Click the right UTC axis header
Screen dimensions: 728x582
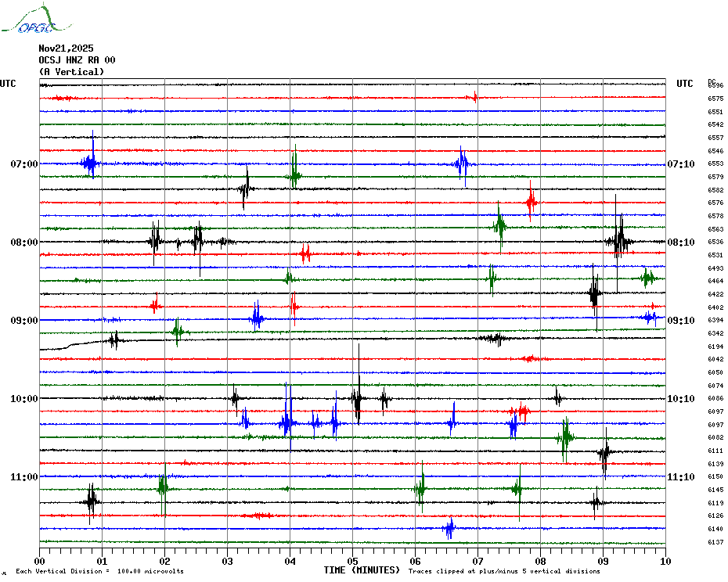(x=685, y=84)
